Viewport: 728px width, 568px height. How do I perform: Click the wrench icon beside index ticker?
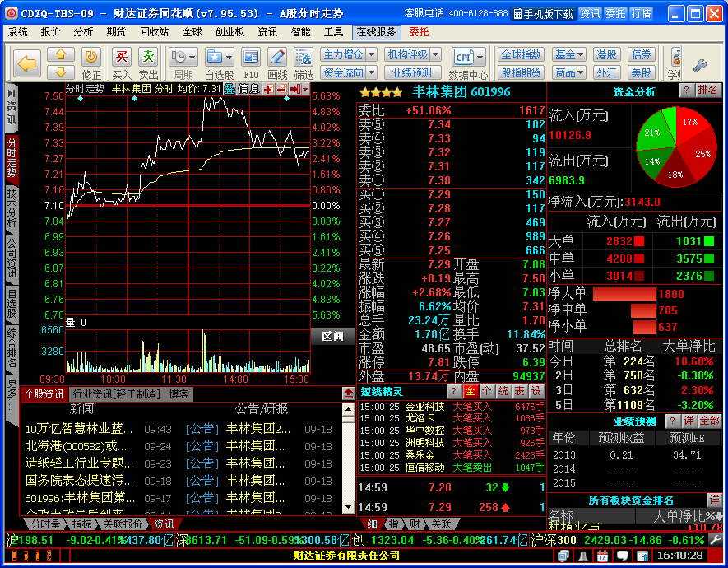(715, 540)
